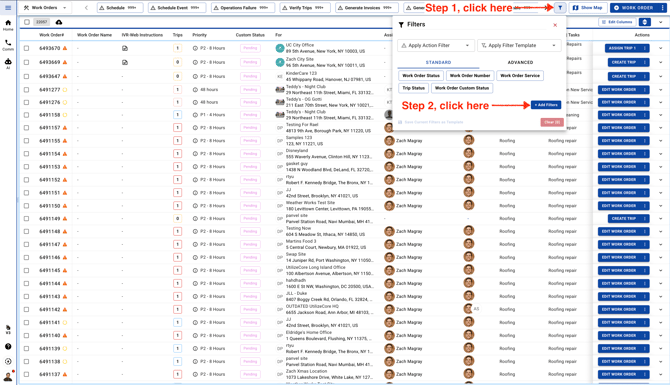Click the red Clear filters button
The height and width of the screenshot is (385, 670).
(x=552, y=122)
